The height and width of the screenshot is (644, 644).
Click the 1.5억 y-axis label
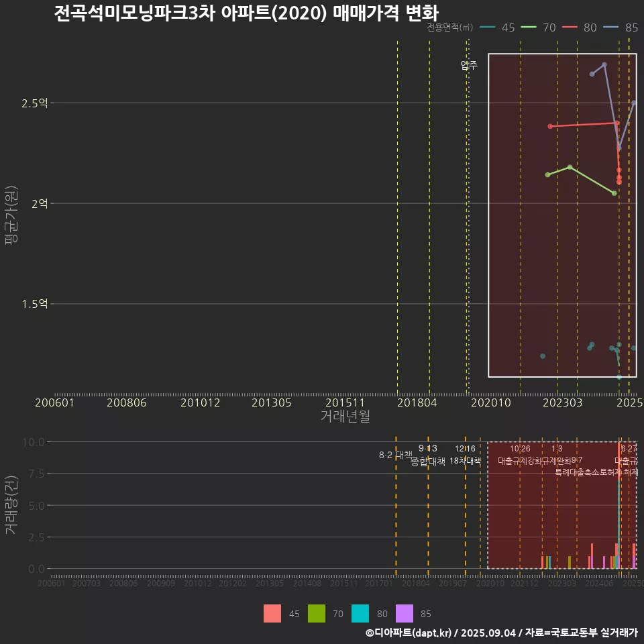click(x=34, y=304)
